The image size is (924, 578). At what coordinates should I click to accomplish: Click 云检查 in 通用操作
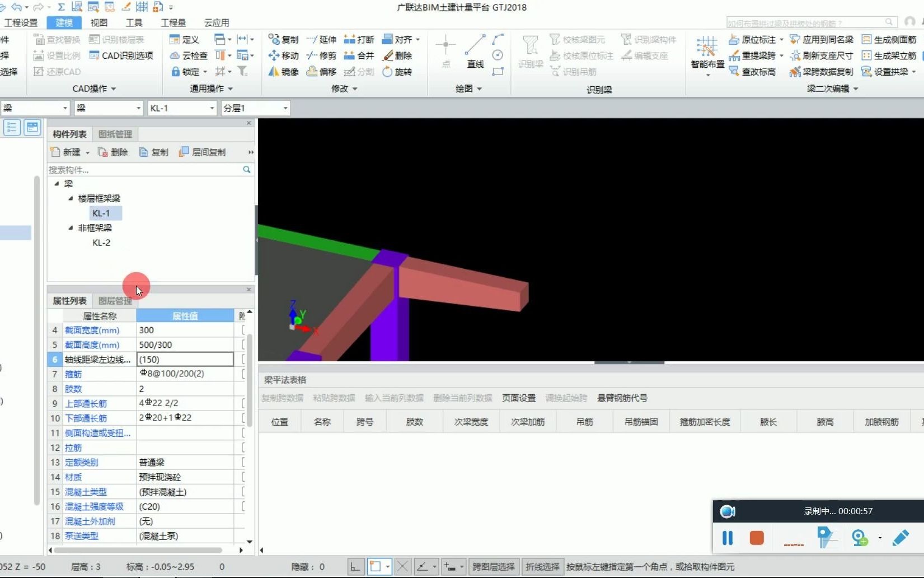[x=189, y=55]
